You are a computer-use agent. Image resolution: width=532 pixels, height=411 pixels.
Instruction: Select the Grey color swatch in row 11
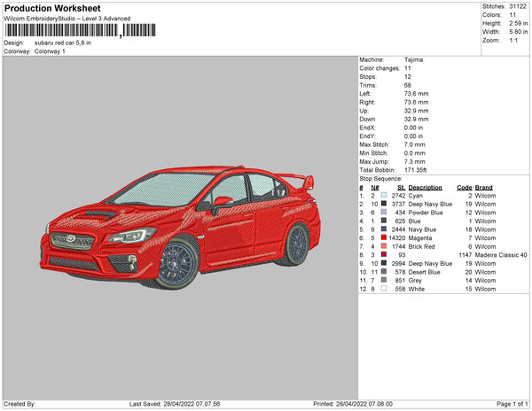[x=384, y=280]
